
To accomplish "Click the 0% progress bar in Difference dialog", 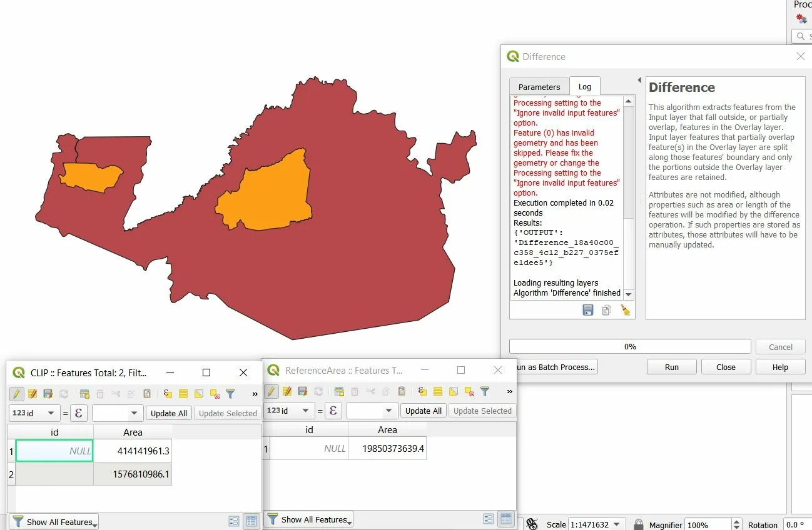I will pyautogui.click(x=630, y=346).
